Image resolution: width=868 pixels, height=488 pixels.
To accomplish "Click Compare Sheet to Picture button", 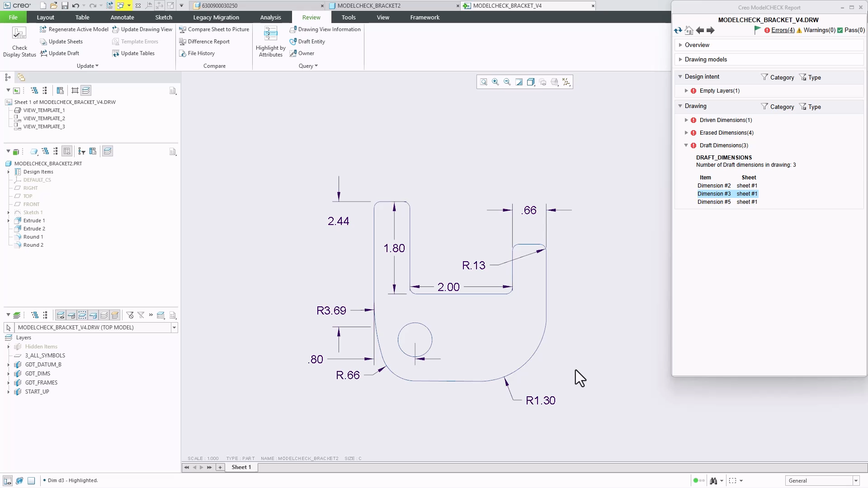I will [214, 29].
